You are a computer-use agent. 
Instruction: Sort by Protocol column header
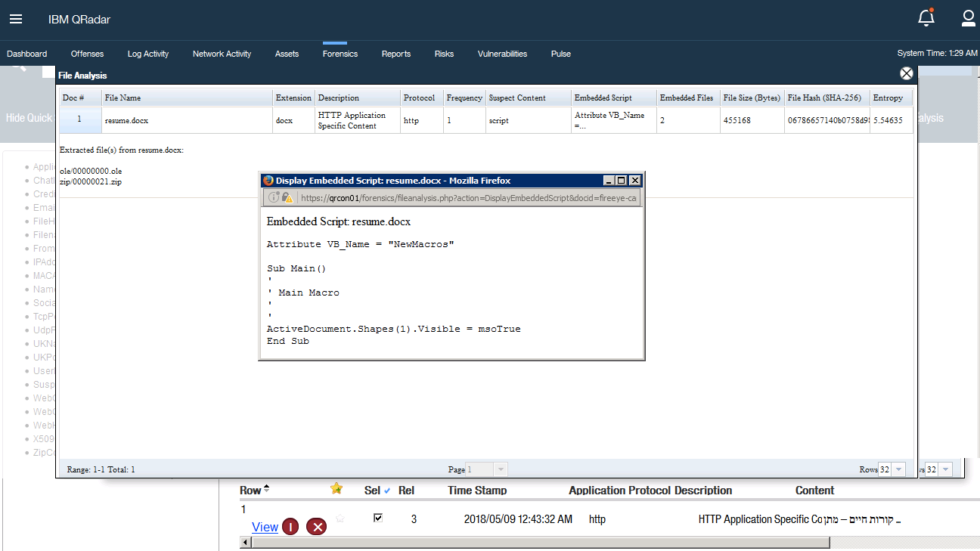point(422,98)
